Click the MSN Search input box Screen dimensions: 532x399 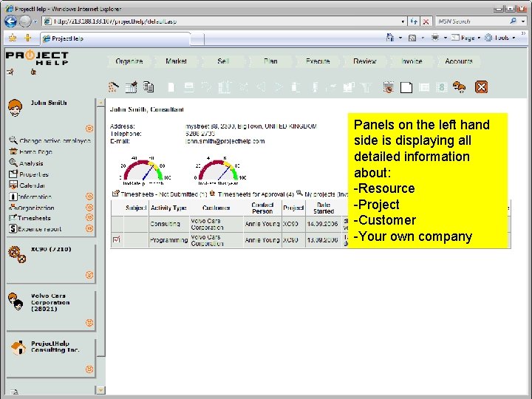point(472,21)
